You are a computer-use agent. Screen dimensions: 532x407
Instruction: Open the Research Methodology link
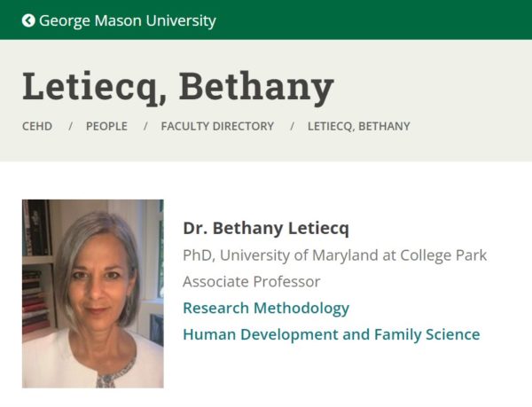[x=266, y=309]
